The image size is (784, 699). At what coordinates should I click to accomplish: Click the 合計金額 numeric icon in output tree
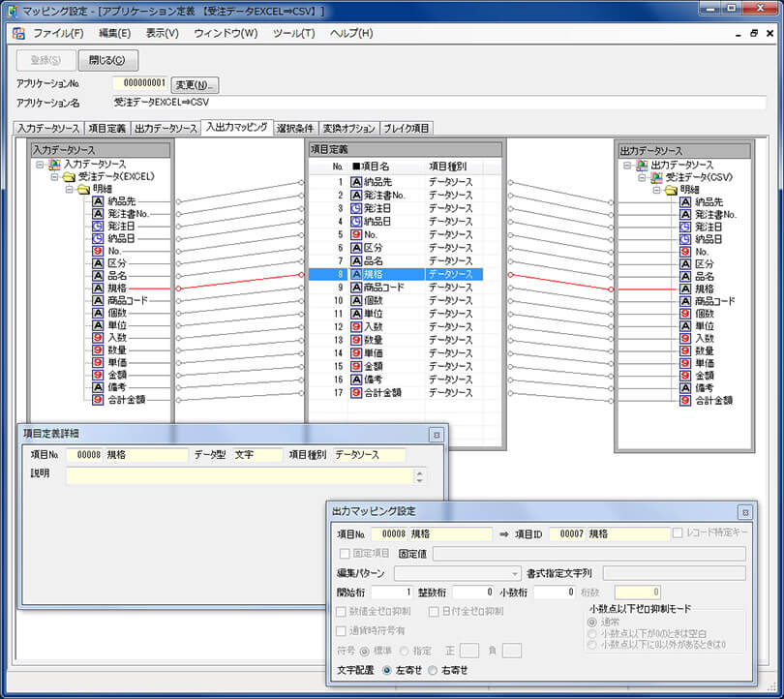click(x=685, y=399)
